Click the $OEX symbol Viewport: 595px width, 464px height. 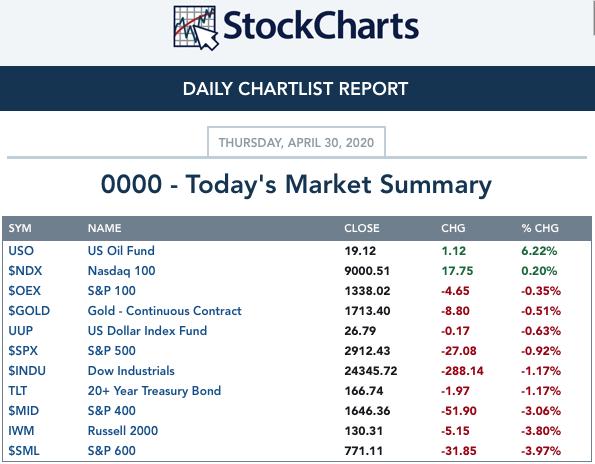(24, 291)
